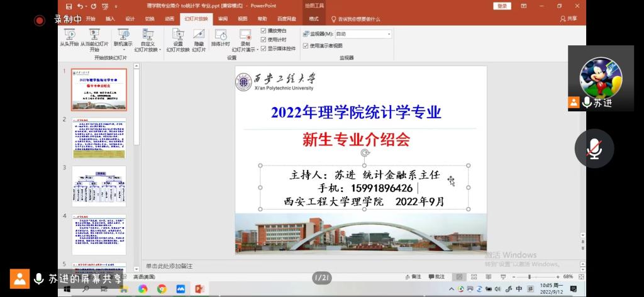Click Rehearse Timings (排练计时) icon
Image resolution: width=644 pixels, height=297 pixels.
(x=220, y=35)
